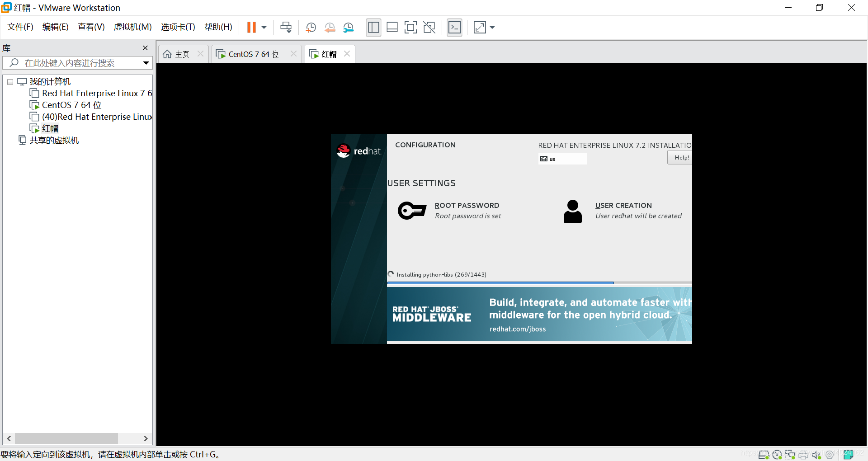868x461 pixels.
Task: Click the message log note icon
Action: tap(849, 455)
